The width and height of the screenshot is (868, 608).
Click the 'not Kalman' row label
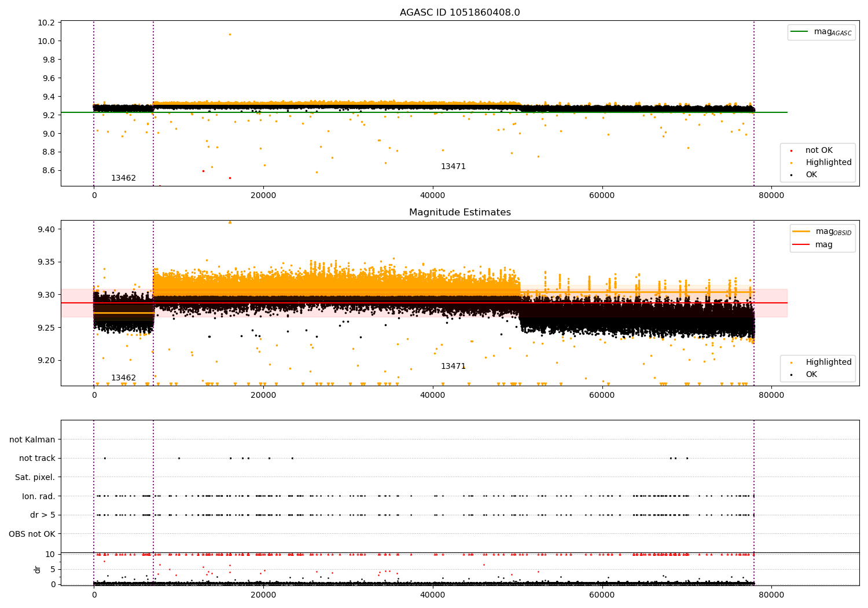click(x=32, y=440)
